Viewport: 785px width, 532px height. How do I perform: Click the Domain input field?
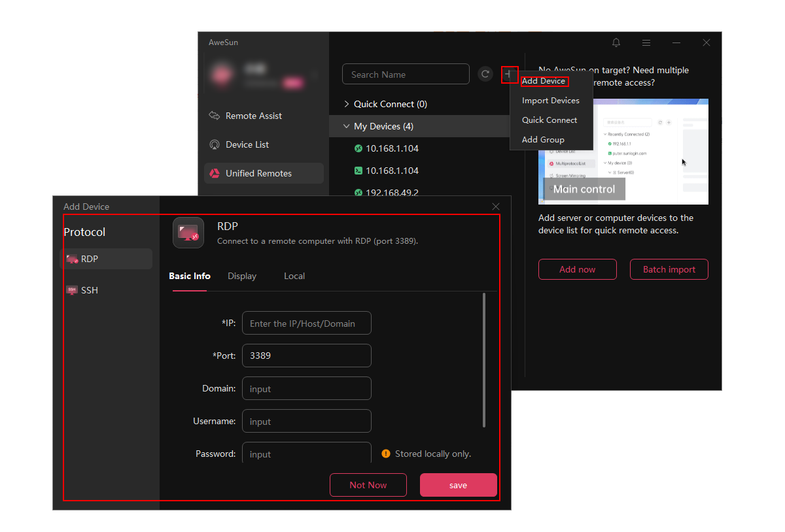(x=307, y=388)
